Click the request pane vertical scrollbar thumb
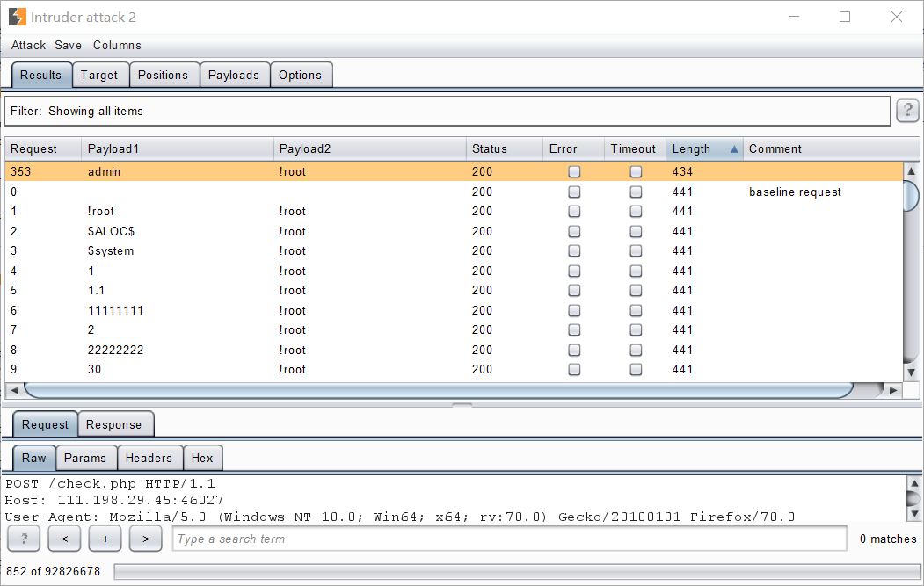 pyautogui.click(x=914, y=498)
